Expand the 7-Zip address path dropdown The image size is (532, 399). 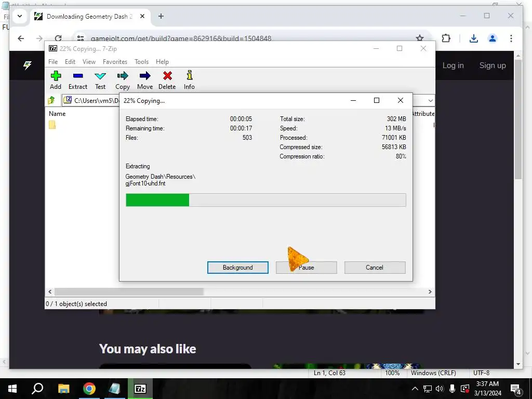(x=430, y=101)
